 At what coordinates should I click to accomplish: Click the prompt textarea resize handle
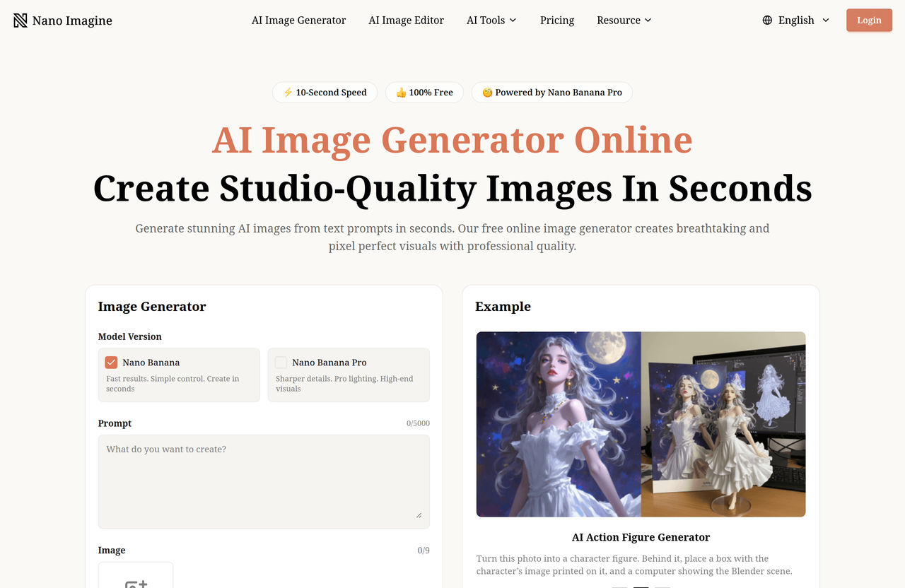(x=419, y=515)
